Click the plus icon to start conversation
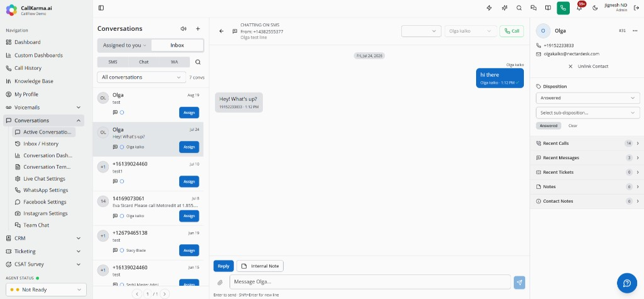Screen dimensions: 644x299 (x=197, y=29)
